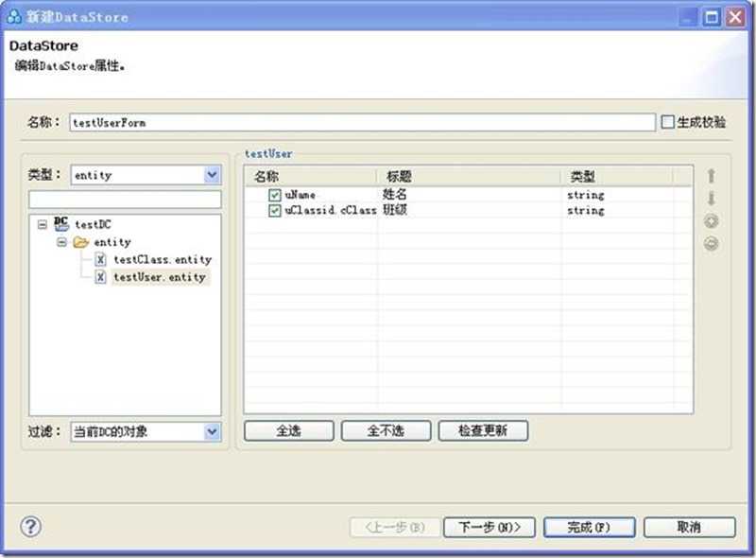Image resolution: width=756 pixels, height=558 pixels.
Task: Click the empty search field above tree
Action: click(125, 200)
